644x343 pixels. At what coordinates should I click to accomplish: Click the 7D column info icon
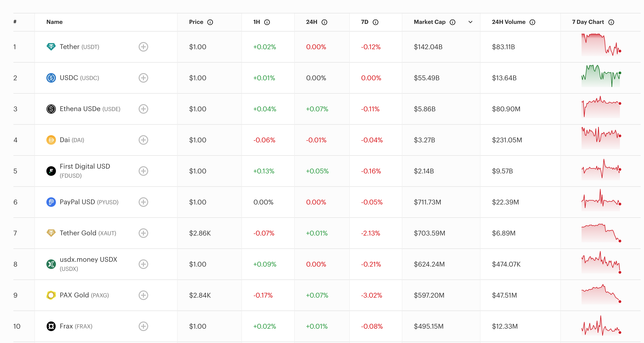pyautogui.click(x=376, y=22)
